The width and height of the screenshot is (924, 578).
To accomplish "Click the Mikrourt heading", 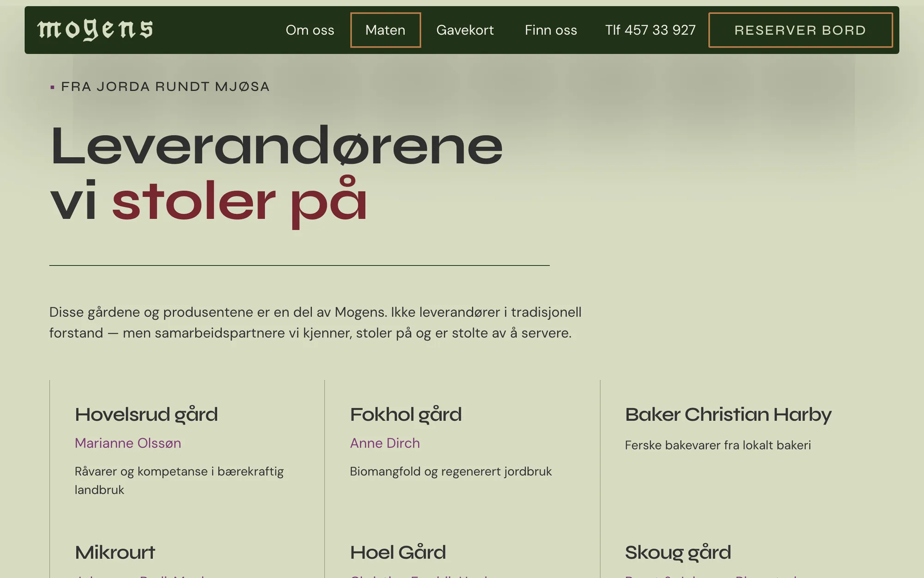I will pos(115,553).
